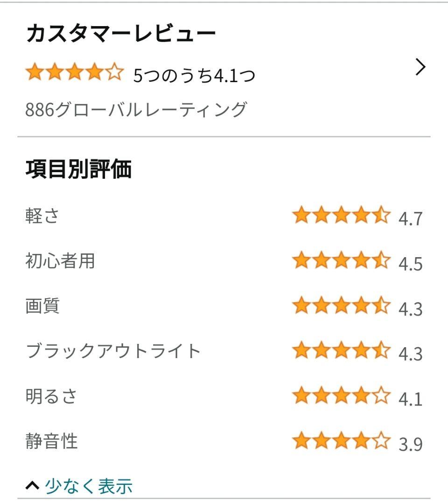Select the 静音性 attribute label
Image resolution: width=448 pixels, height=504 pixels.
[51, 441]
